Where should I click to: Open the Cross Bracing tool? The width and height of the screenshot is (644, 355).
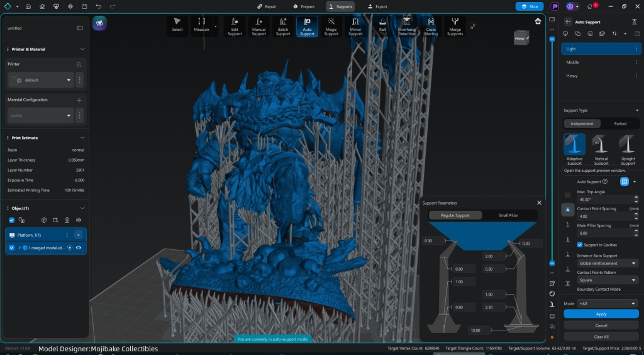(431, 26)
